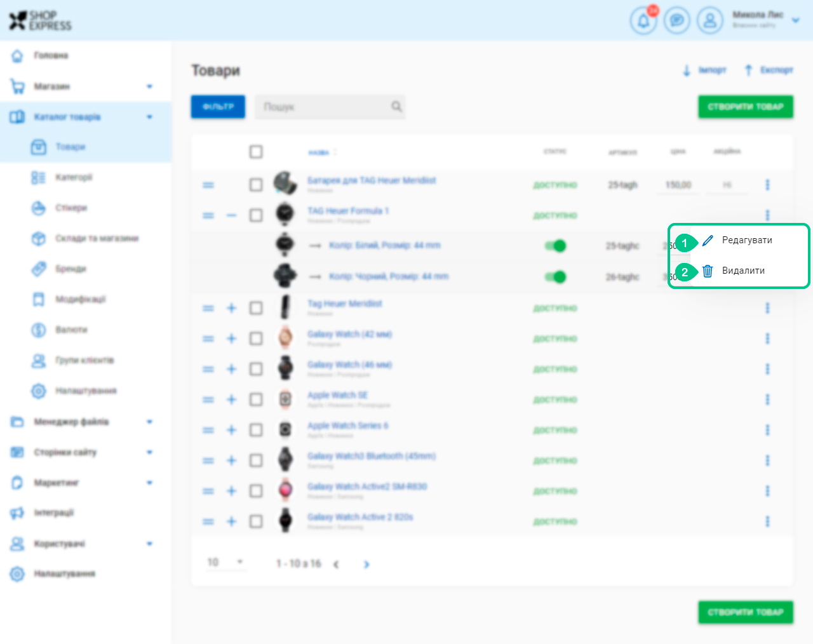
Task: Open three-dot menu for Galaxy Watch Active2 SM-R830
Action: coord(767,491)
